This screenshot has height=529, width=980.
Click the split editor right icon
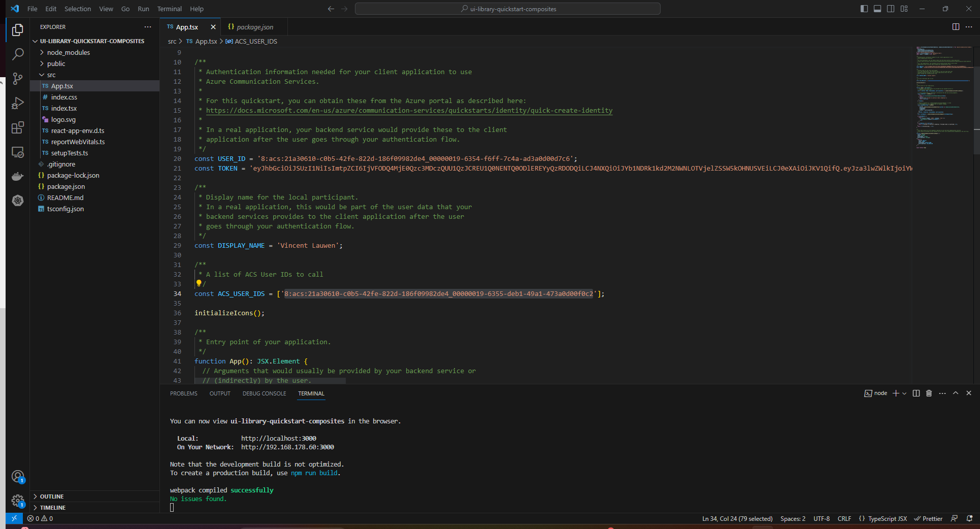pos(956,27)
